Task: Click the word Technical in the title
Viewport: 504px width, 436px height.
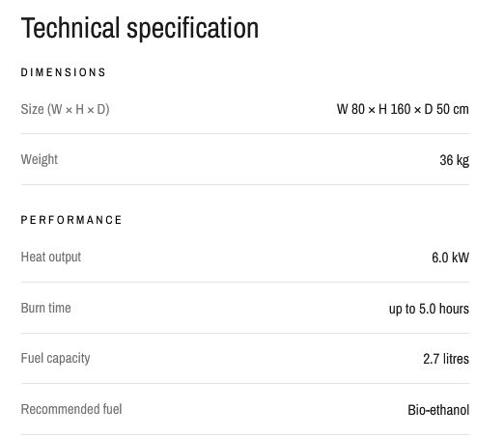Action: [x=70, y=28]
